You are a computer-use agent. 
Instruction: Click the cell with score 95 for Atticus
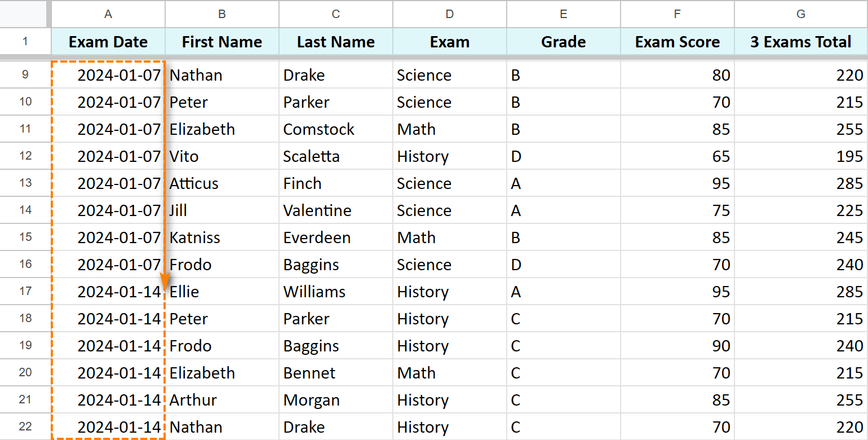pyautogui.click(x=676, y=183)
